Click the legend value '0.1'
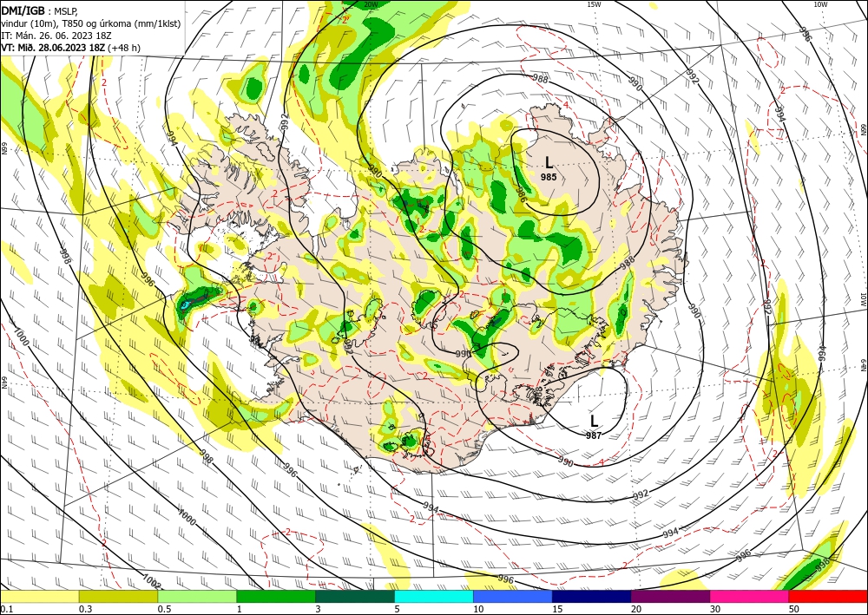 point(6,609)
